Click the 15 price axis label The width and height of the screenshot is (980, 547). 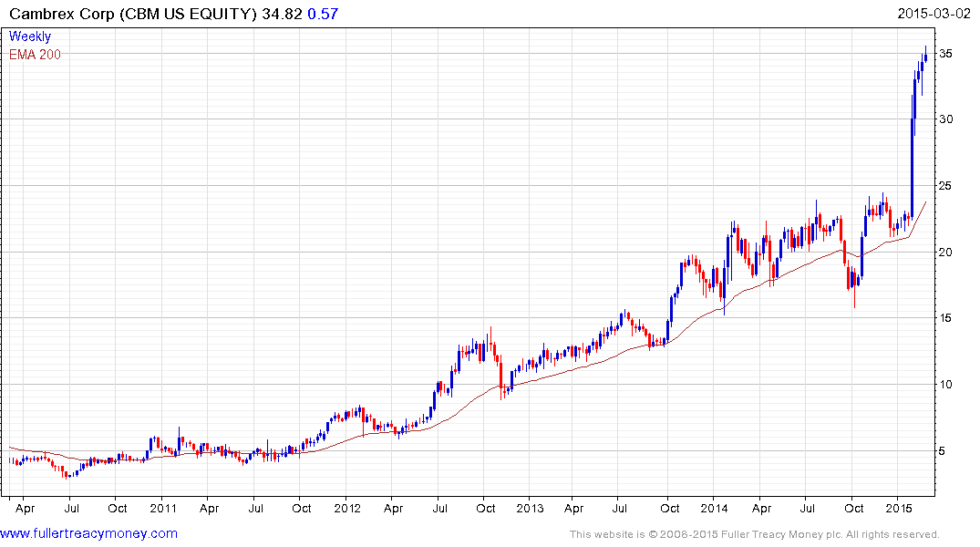[945, 318]
